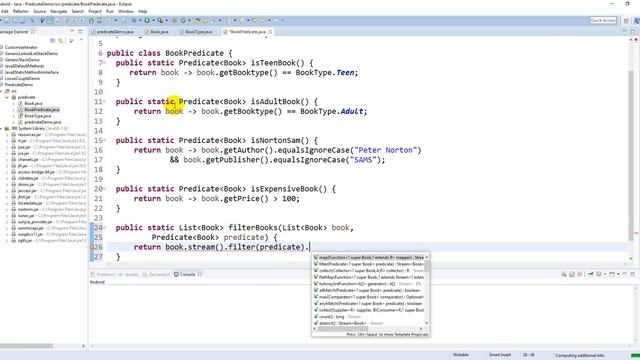The width and height of the screenshot is (640, 360).
Task: Click the Quick Access search field
Action: [x=603, y=20]
